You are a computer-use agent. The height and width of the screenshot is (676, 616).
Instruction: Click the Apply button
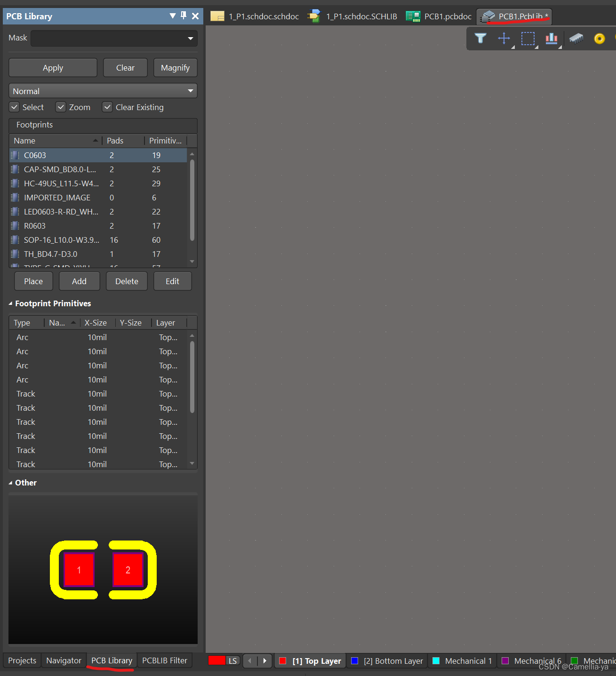pyautogui.click(x=53, y=68)
